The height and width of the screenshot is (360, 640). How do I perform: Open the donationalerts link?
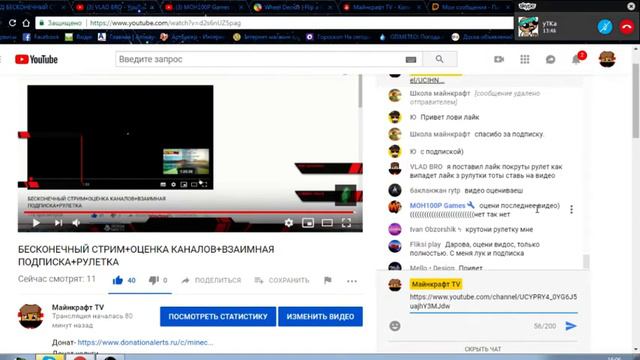coord(145,342)
